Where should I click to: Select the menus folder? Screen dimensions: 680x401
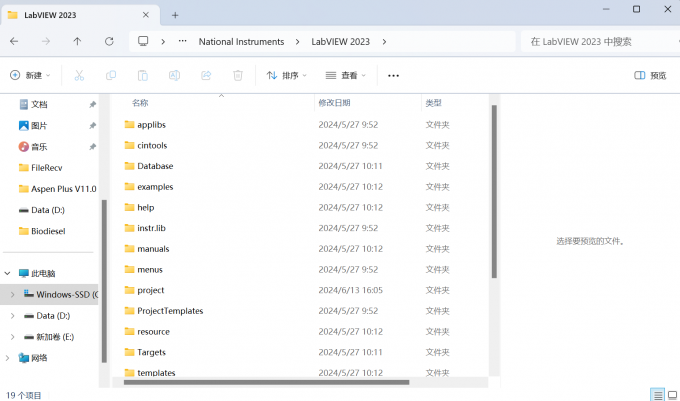coord(150,270)
